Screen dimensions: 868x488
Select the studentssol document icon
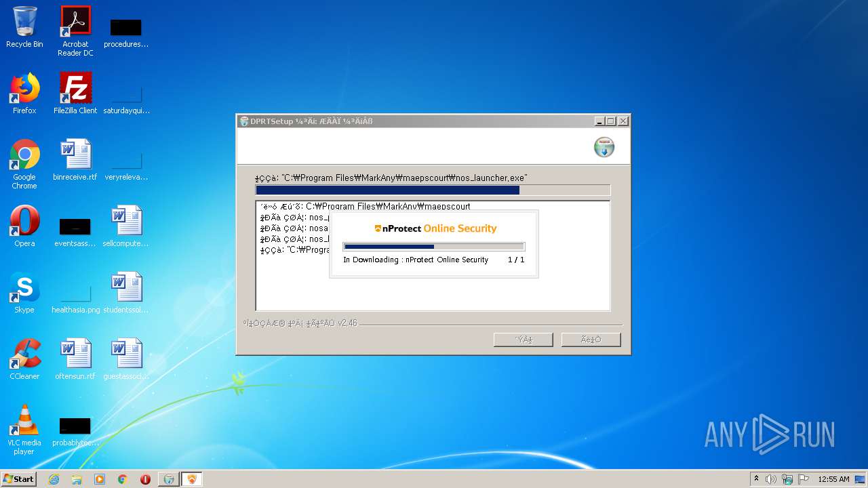(126, 293)
